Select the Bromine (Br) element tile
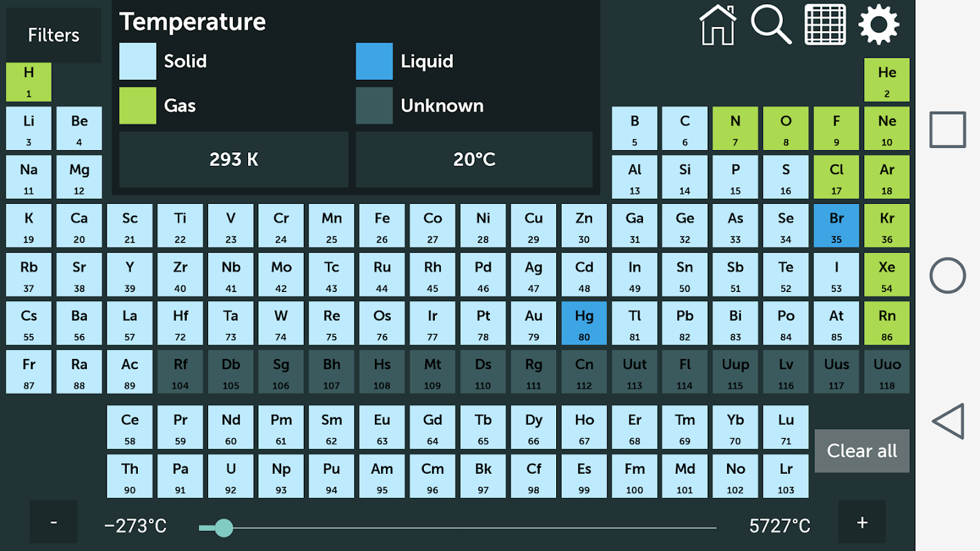 837,225
